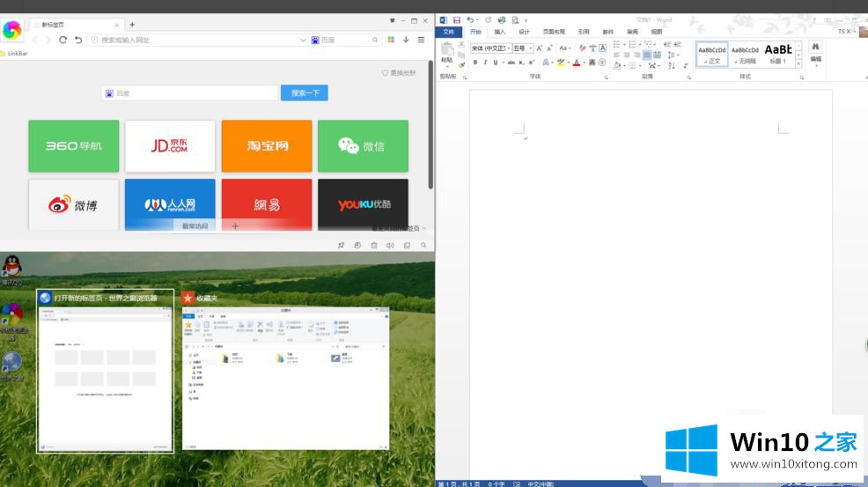Toggle justify alignment in Word
Image resolution: width=868 pixels, height=487 pixels.
coord(646,55)
